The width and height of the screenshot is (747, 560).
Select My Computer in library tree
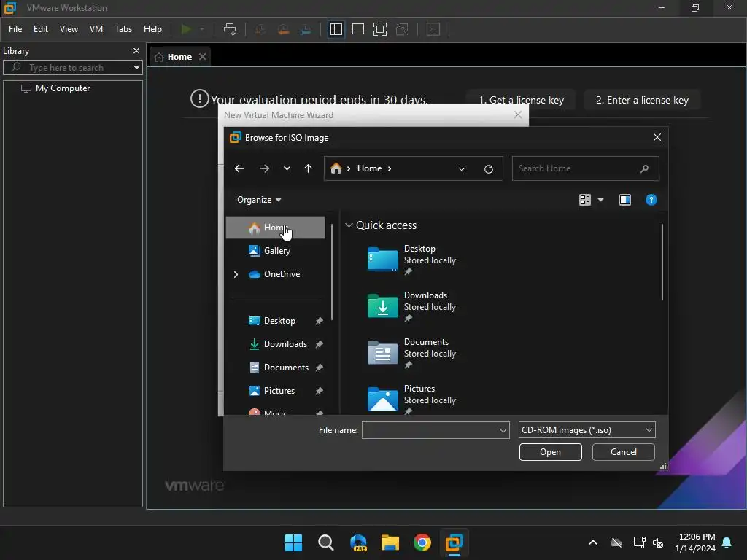click(63, 88)
